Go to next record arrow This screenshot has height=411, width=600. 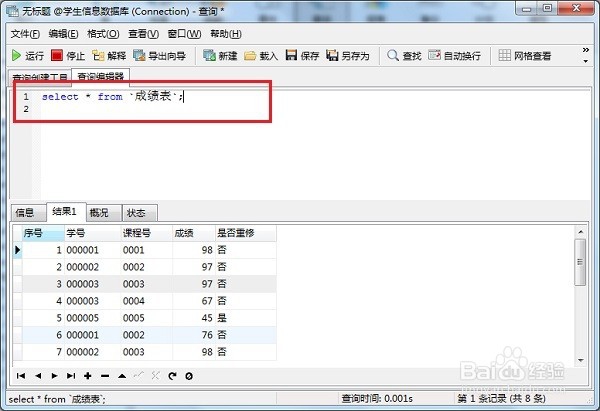54,376
